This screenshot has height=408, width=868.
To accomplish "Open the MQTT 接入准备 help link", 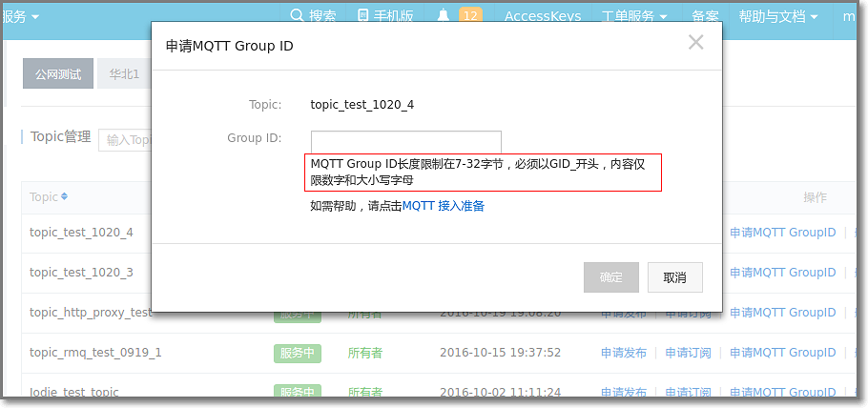I will point(443,206).
